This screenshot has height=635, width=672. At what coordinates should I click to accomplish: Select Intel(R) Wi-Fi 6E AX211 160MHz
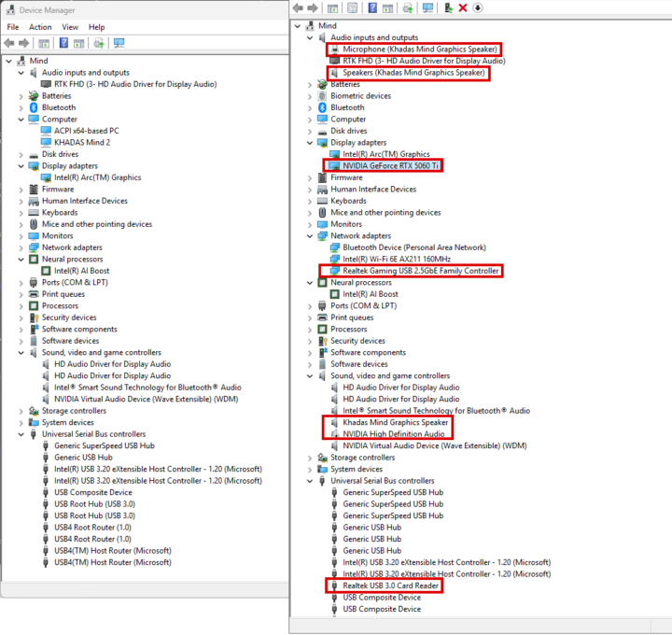pos(397,259)
